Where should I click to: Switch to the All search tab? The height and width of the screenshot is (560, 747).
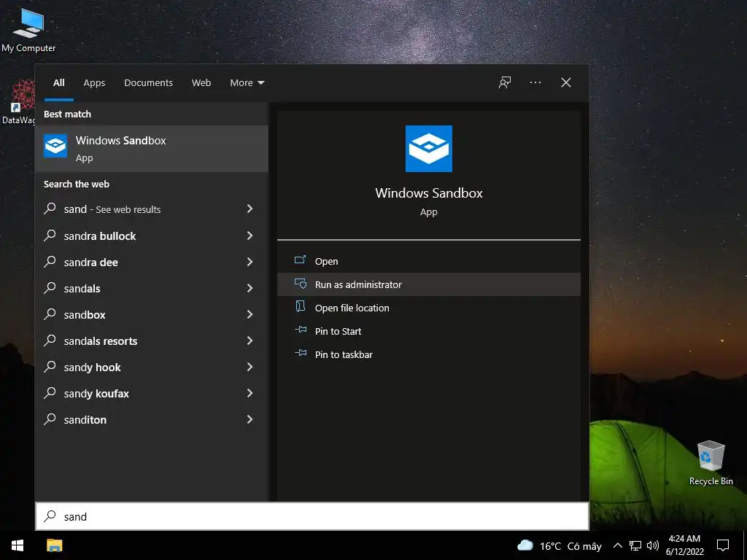(58, 83)
